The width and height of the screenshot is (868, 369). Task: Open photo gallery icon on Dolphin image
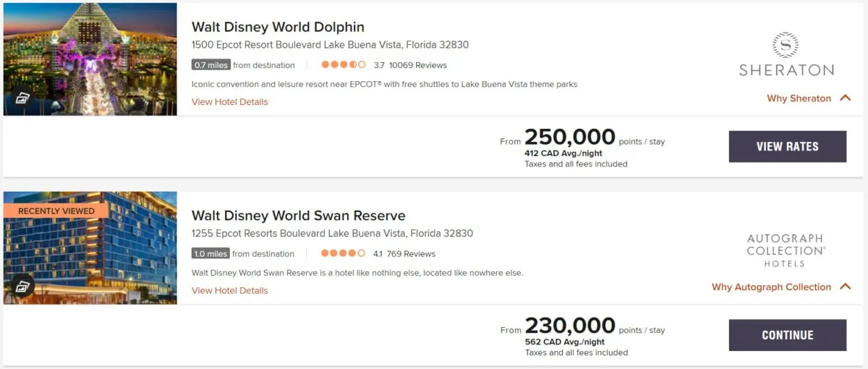[22, 99]
